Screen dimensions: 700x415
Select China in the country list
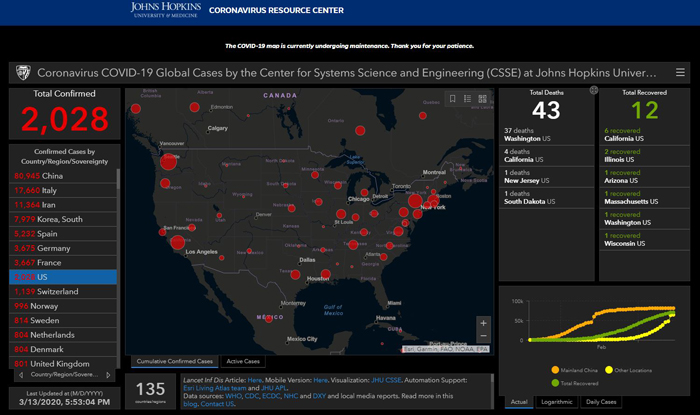63,176
